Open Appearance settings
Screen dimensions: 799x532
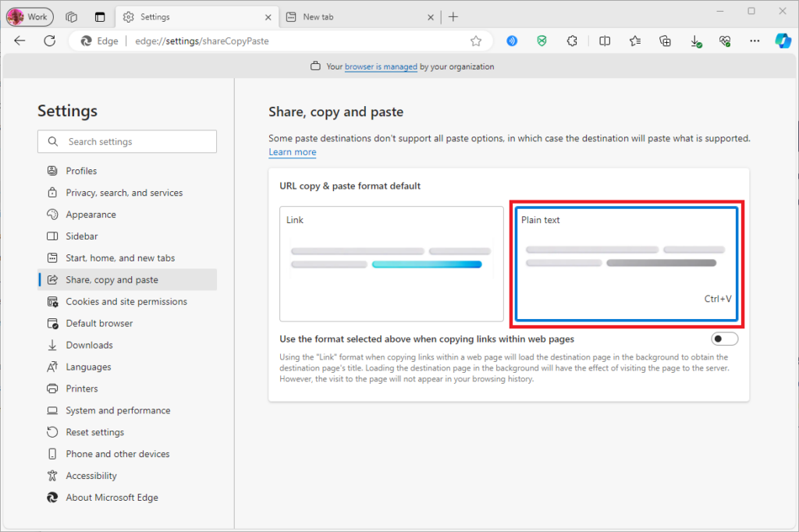point(127,215)
